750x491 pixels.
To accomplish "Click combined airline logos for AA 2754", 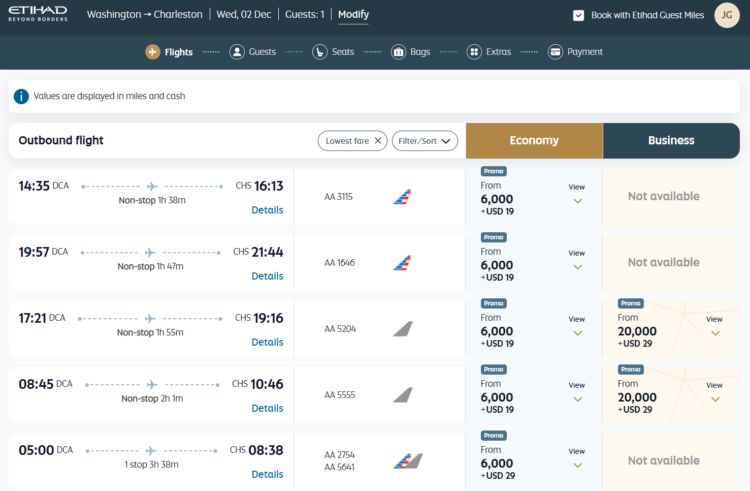I will coord(408,461).
